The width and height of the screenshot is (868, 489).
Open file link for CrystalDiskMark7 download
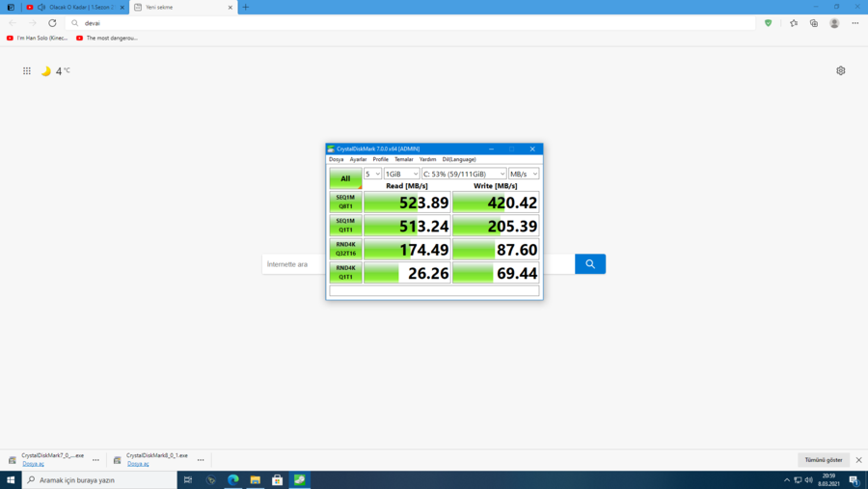point(33,464)
